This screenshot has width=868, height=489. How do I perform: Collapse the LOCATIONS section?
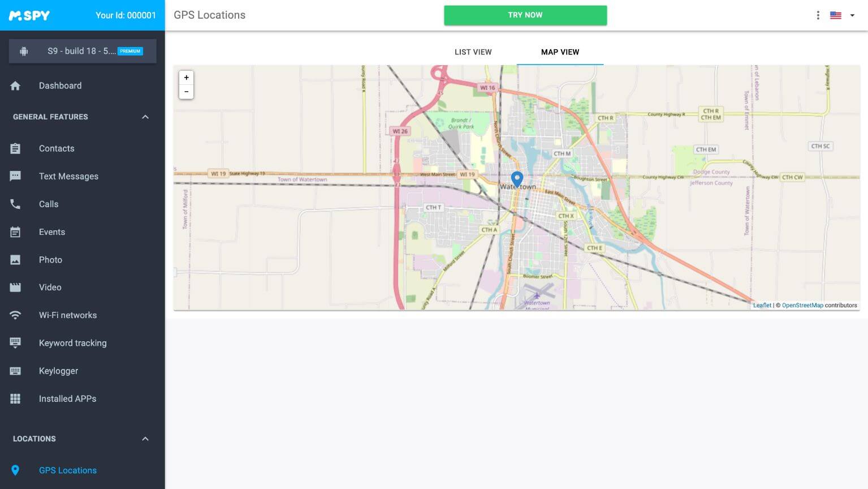pyautogui.click(x=145, y=439)
